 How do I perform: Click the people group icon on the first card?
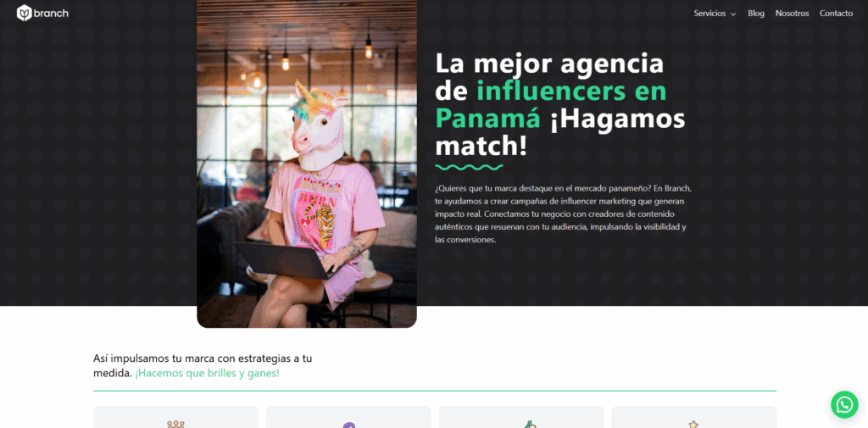tap(175, 424)
